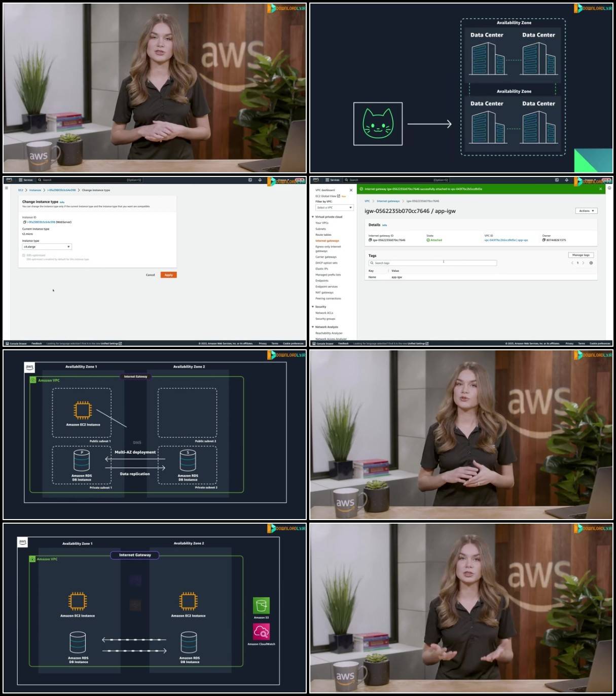Click the Manage tags button

click(x=581, y=255)
